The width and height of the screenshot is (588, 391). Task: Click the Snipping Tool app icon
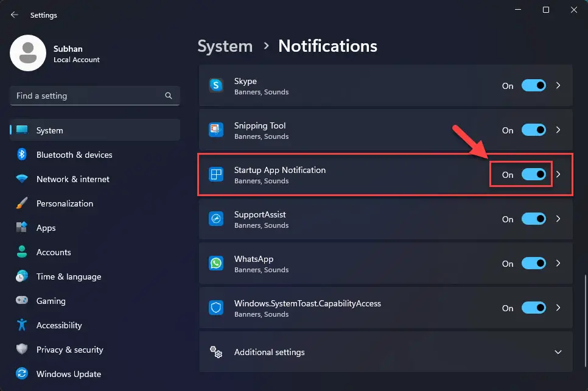tap(216, 130)
